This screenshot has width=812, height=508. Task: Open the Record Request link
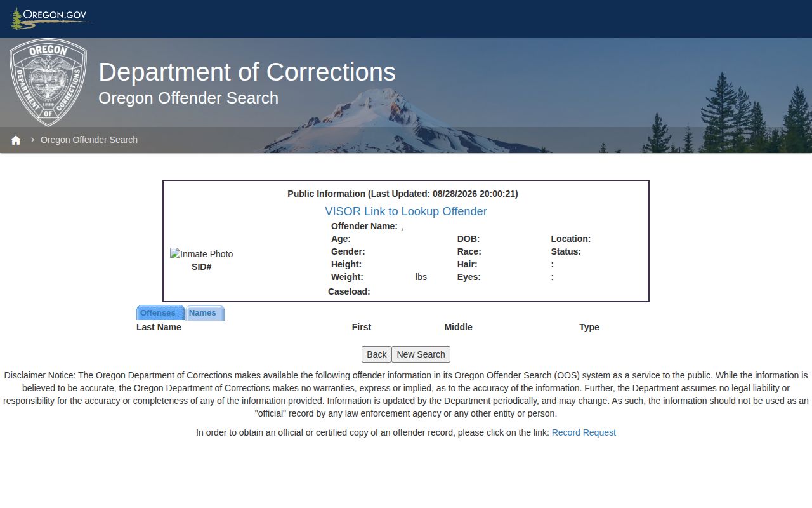584,432
